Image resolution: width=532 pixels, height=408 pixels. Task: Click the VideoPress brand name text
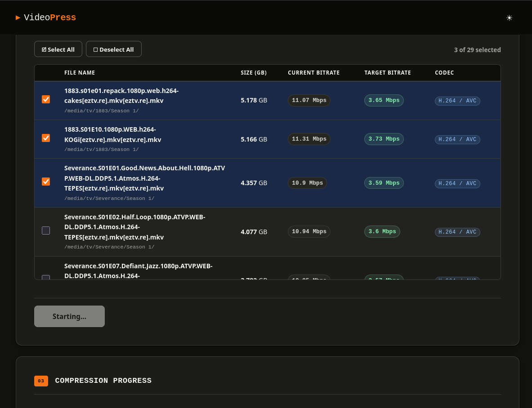pos(50,18)
